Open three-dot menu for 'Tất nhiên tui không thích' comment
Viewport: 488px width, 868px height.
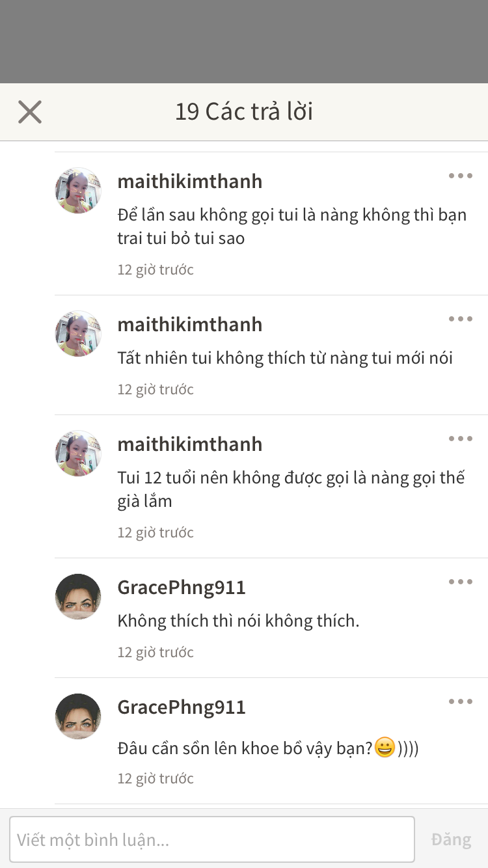460,319
